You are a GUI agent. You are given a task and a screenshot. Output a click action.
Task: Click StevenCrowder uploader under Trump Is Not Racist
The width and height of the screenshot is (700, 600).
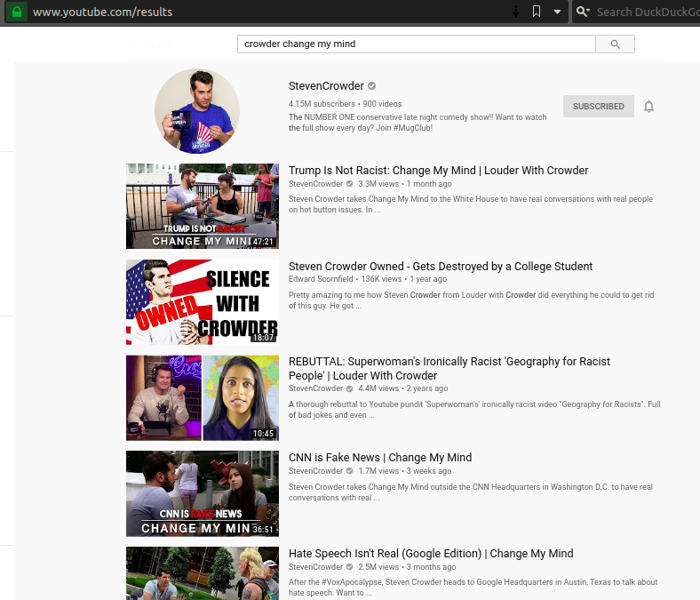pos(315,184)
